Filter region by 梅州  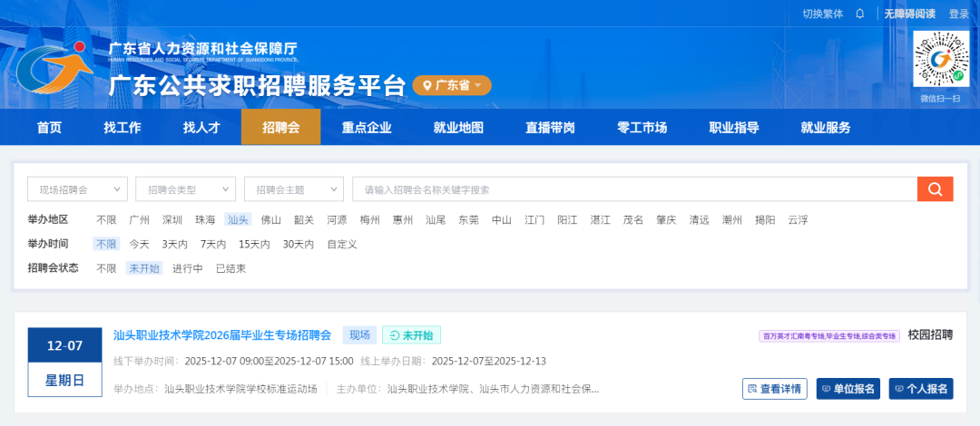tap(370, 220)
